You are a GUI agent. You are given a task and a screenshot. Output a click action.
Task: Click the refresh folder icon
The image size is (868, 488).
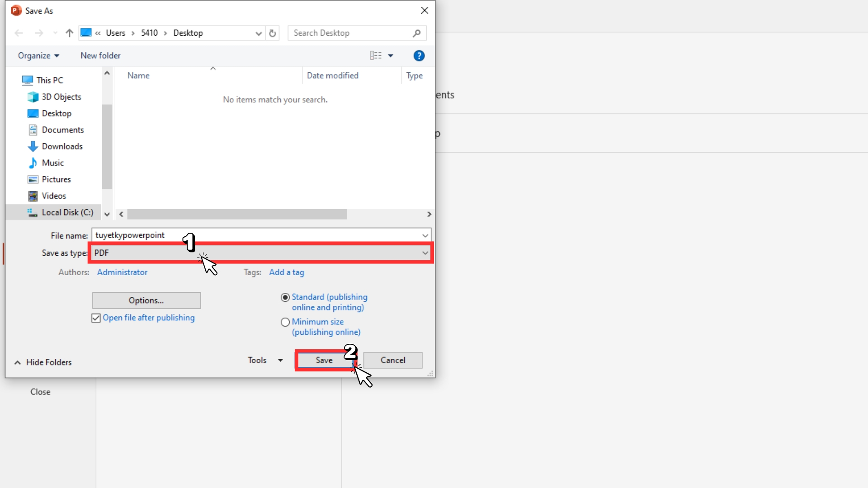tap(272, 33)
